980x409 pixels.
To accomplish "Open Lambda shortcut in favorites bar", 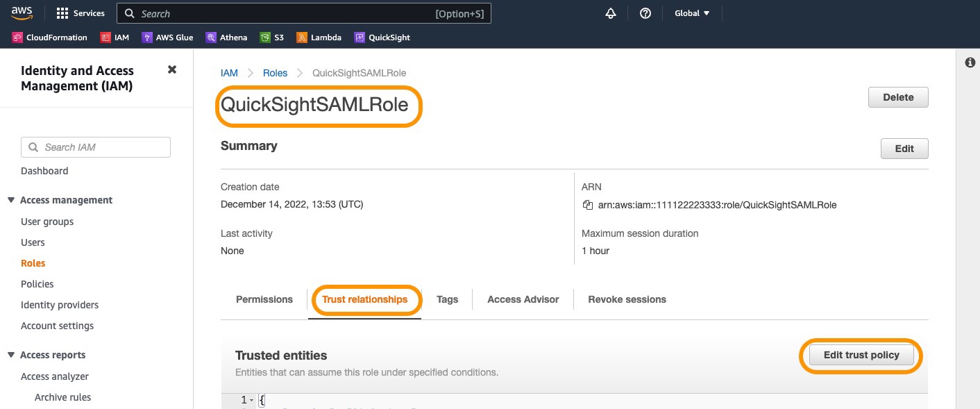I will 319,37.
